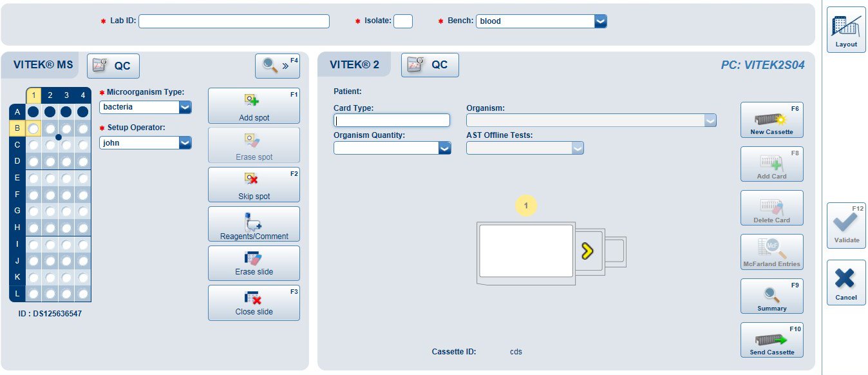The width and height of the screenshot is (868, 375).
Task: Select row header A on the slide
Action: [17, 111]
